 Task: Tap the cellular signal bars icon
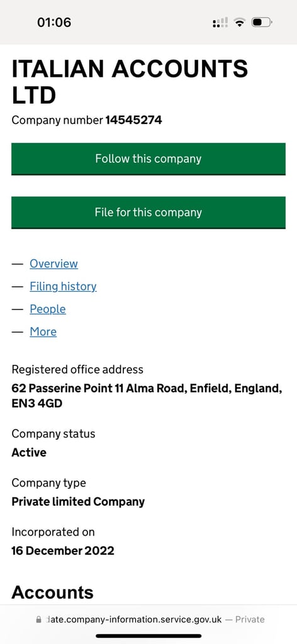point(220,23)
